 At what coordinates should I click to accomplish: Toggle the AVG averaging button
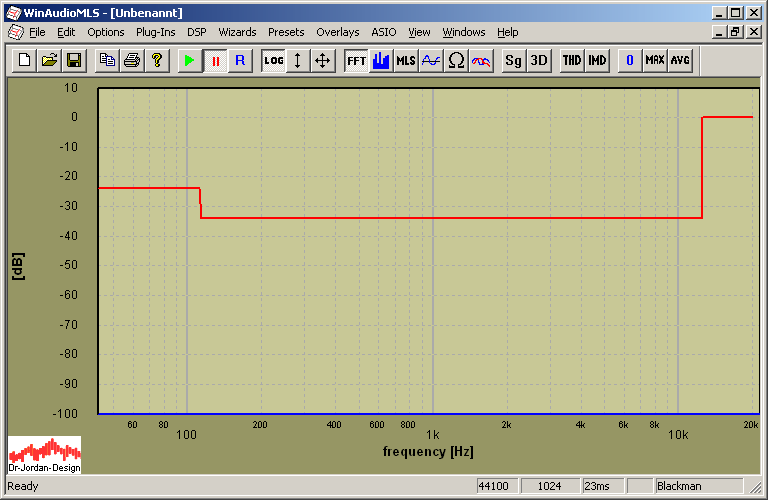(x=680, y=60)
